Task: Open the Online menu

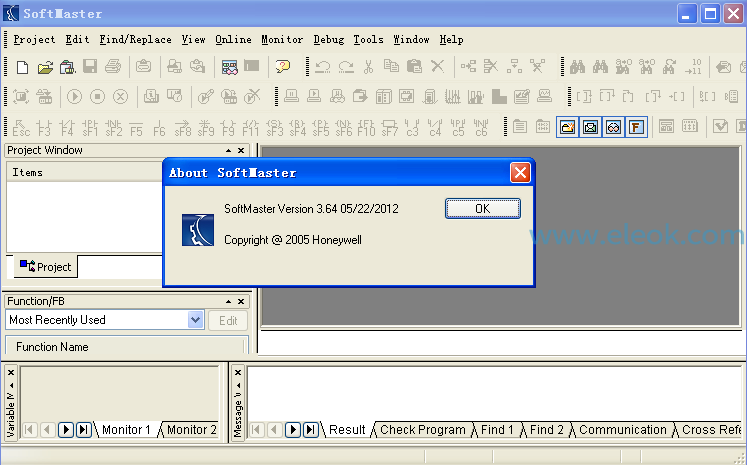Action: coord(233,40)
